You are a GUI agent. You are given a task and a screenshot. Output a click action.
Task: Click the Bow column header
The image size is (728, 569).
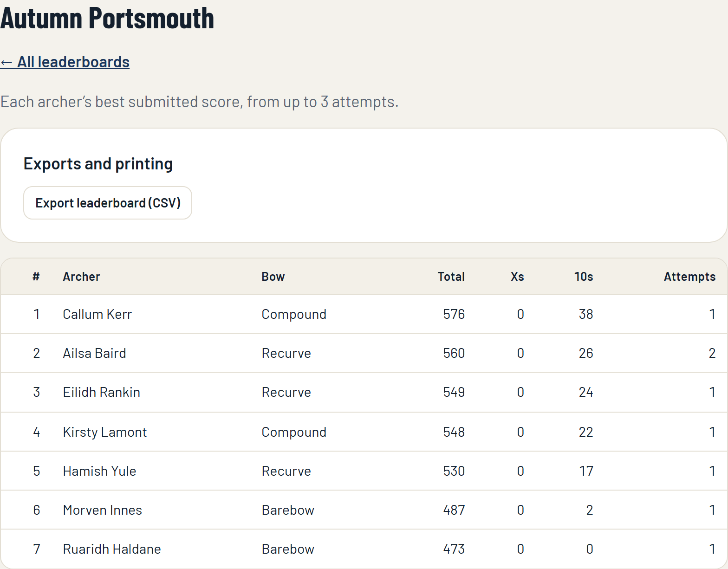click(273, 277)
